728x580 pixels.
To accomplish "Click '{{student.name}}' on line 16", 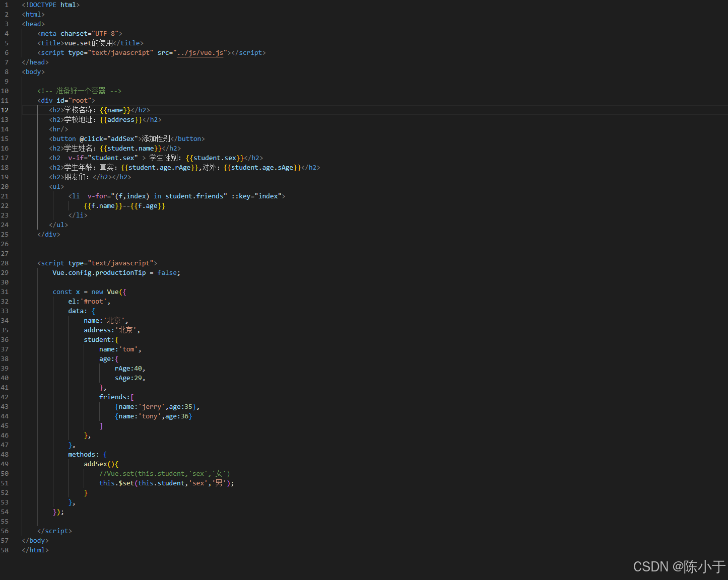I will [130, 149].
